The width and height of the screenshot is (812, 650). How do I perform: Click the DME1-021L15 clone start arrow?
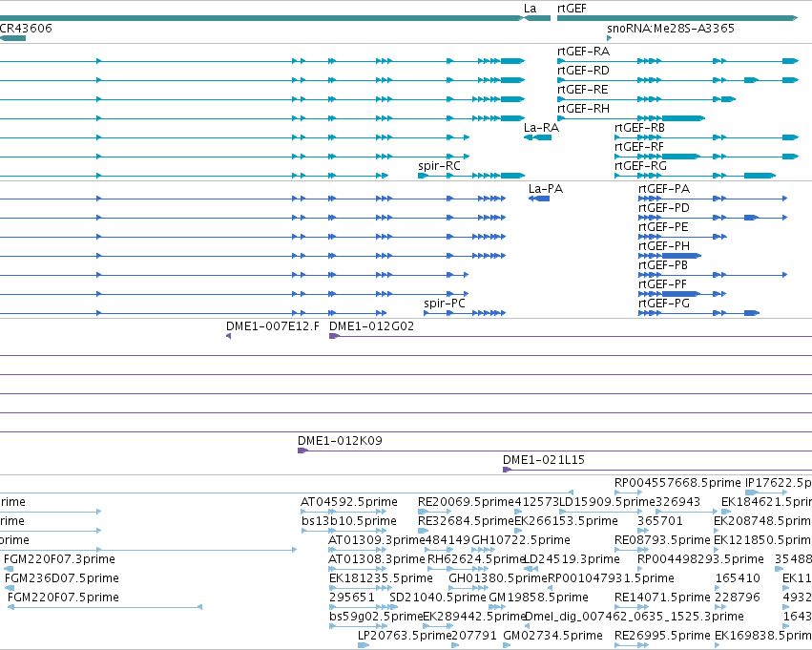[507, 471]
